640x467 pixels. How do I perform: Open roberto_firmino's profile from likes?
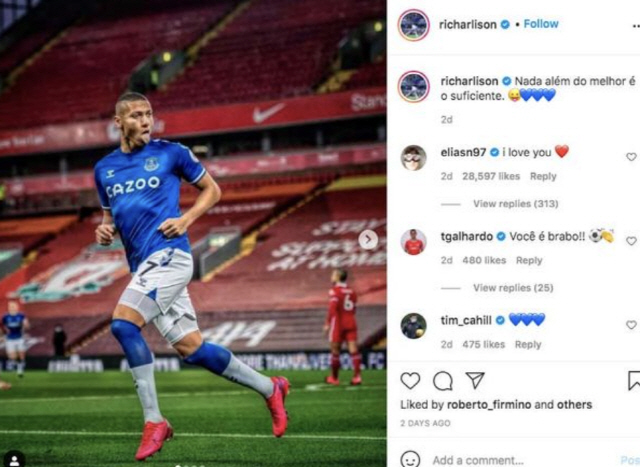[x=489, y=405]
